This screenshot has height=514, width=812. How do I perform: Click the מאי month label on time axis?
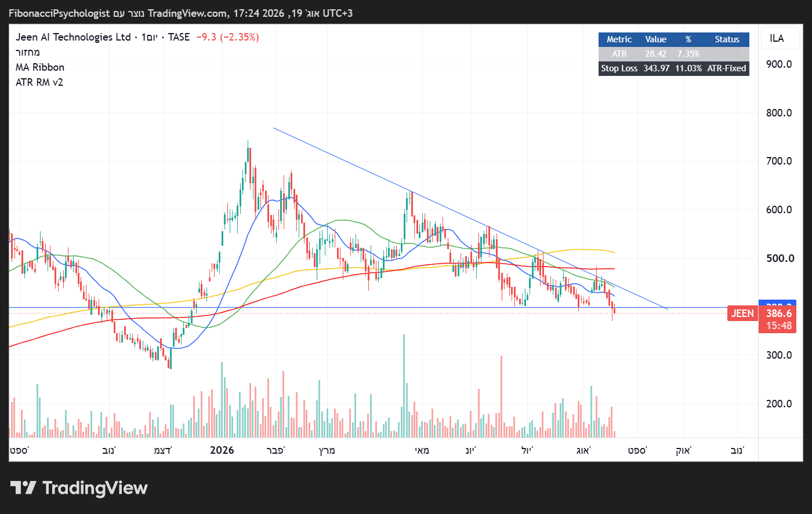point(422,450)
